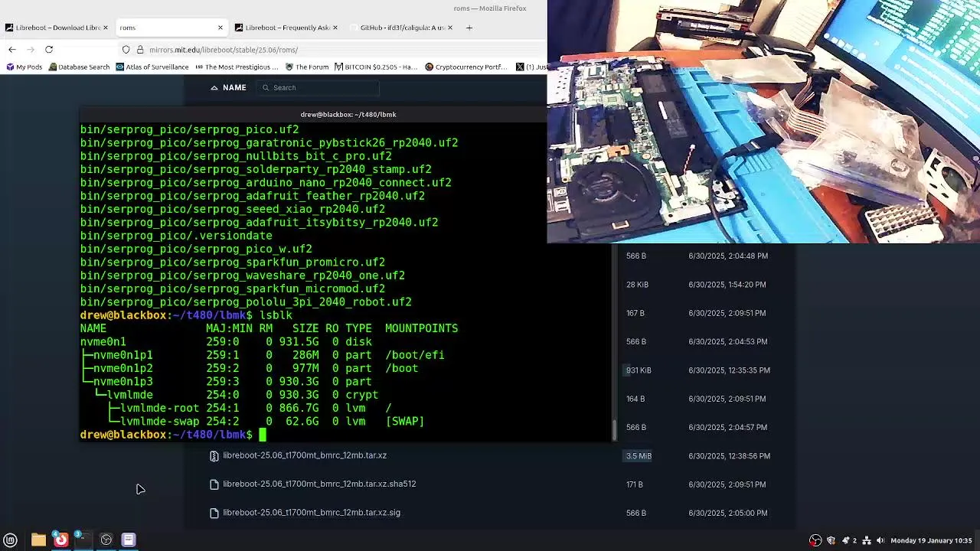The height and width of the screenshot is (551, 980).
Task: Click serprog_pico_w.uf2 line in terminal
Action: click(x=196, y=249)
